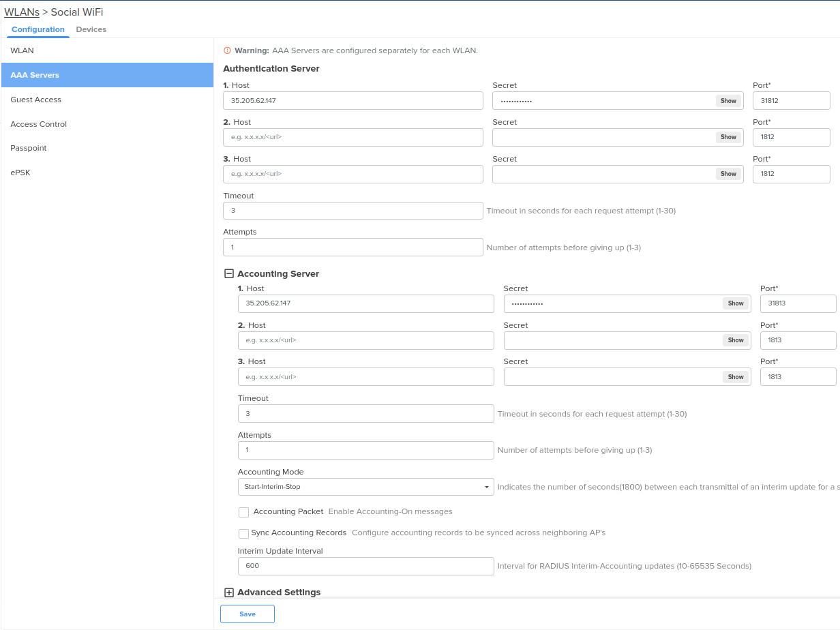Open the ePSK sidebar section
Image resolution: width=840 pixels, height=630 pixels.
20,172
